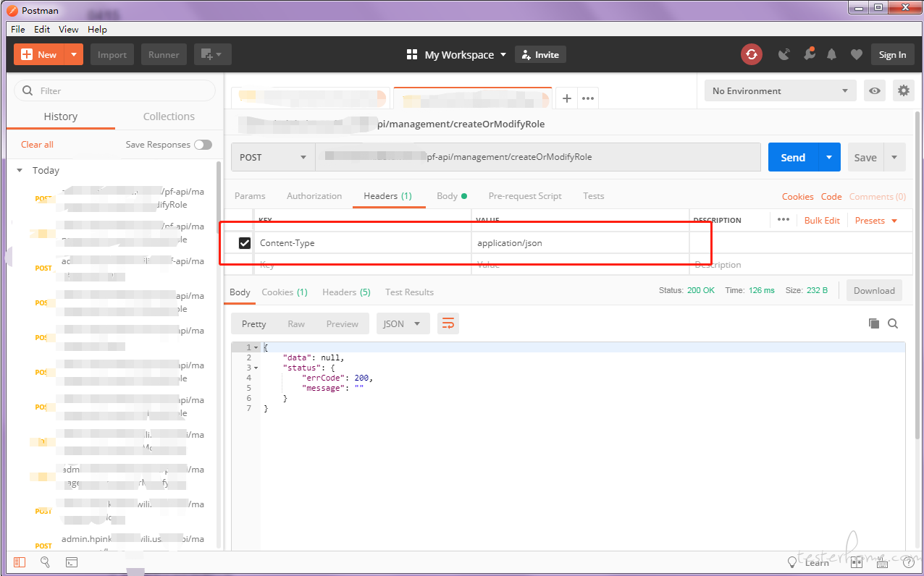Open the Send button dropdown arrow
This screenshot has height=576, width=924.
[x=829, y=157]
